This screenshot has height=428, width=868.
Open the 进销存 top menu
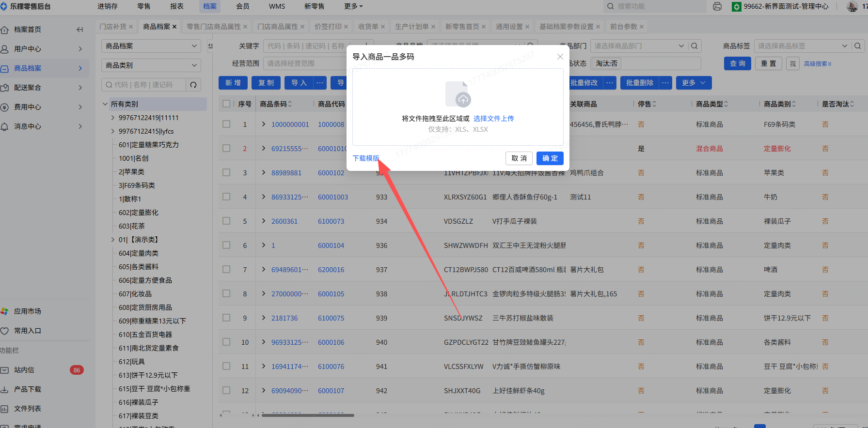coord(108,6)
